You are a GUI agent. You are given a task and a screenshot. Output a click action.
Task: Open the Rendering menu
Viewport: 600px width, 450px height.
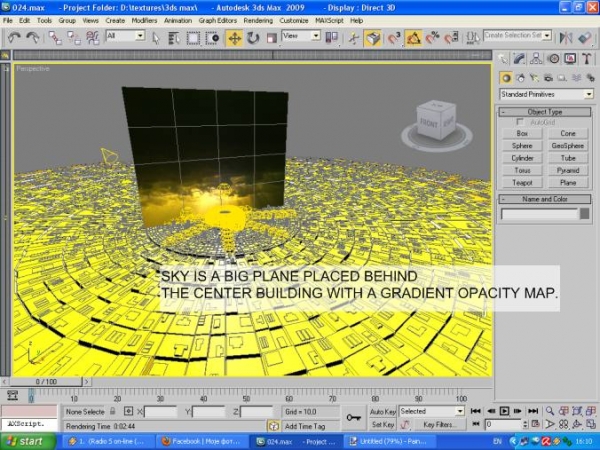coord(258,21)
